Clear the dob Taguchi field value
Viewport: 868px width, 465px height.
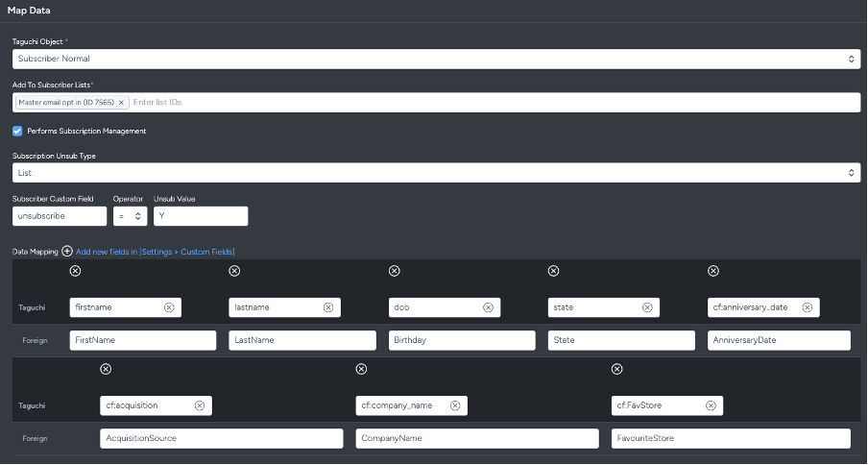[488, 307]
